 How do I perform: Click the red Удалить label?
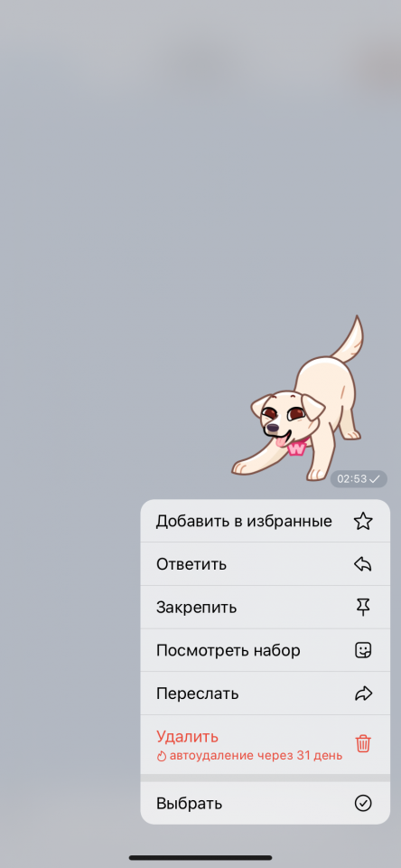coord(187,737)
